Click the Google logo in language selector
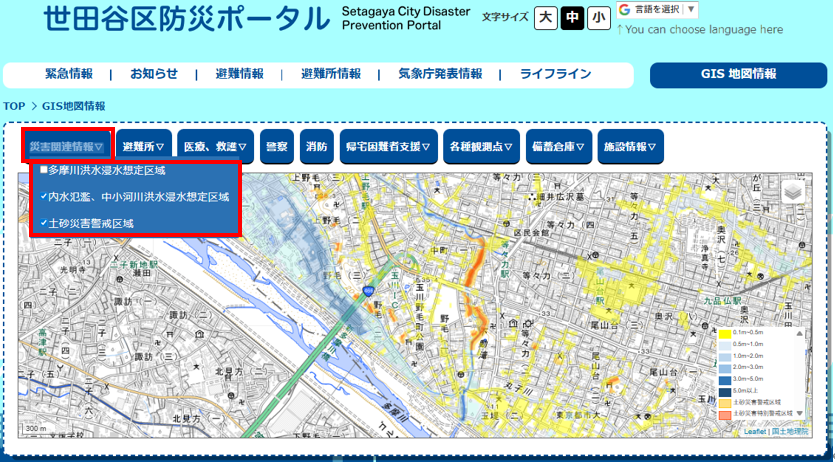Viewport: 835px width, 463px height. [625, 10]
